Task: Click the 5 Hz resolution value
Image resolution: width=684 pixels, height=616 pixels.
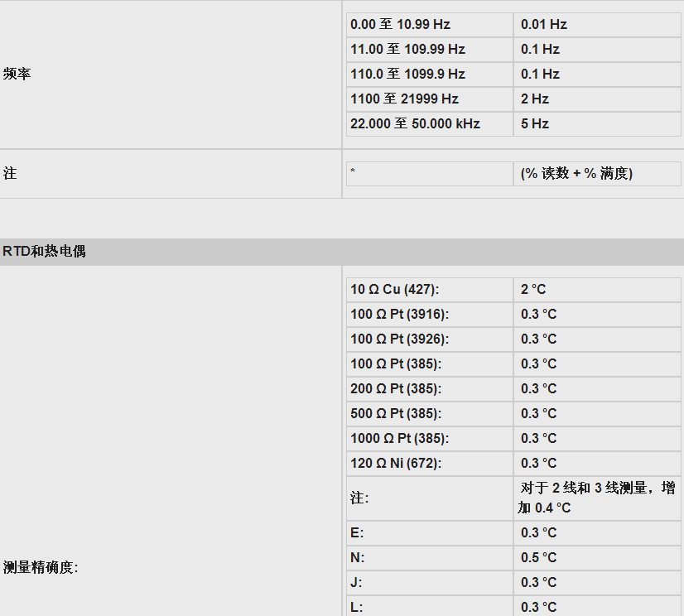Action: click(535, 124)
